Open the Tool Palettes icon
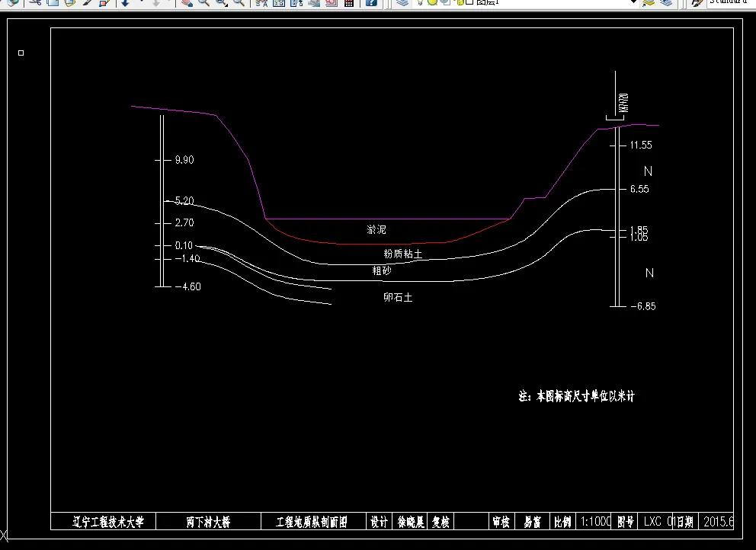 [x=296, y=2]
